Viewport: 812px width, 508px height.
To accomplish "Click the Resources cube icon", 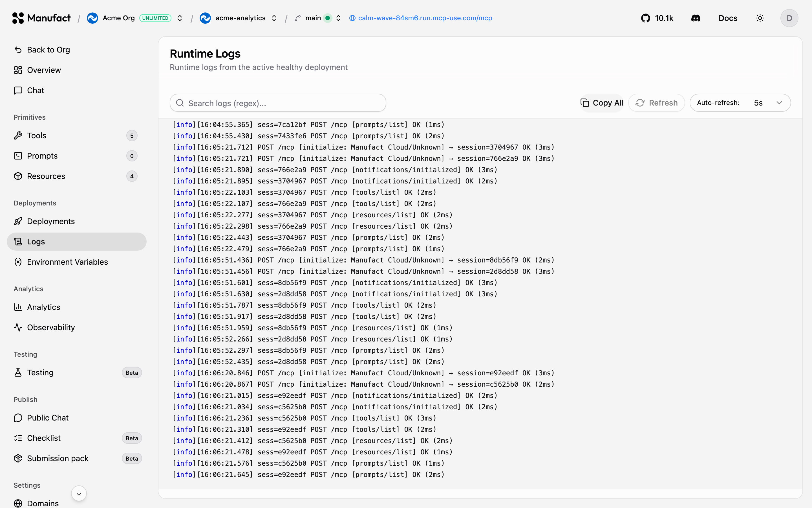I will point(18,176).
